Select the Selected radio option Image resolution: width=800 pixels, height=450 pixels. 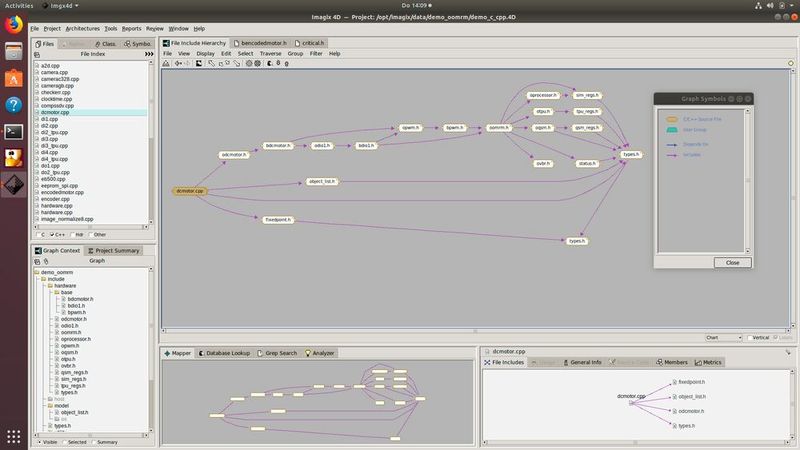pos(64,442)
